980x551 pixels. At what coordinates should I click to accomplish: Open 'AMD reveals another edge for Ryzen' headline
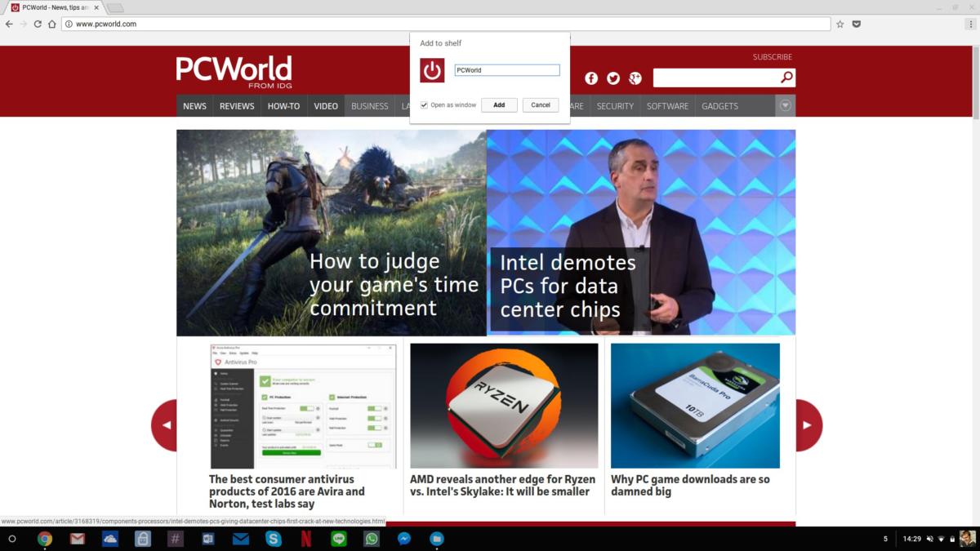(502, 486)
